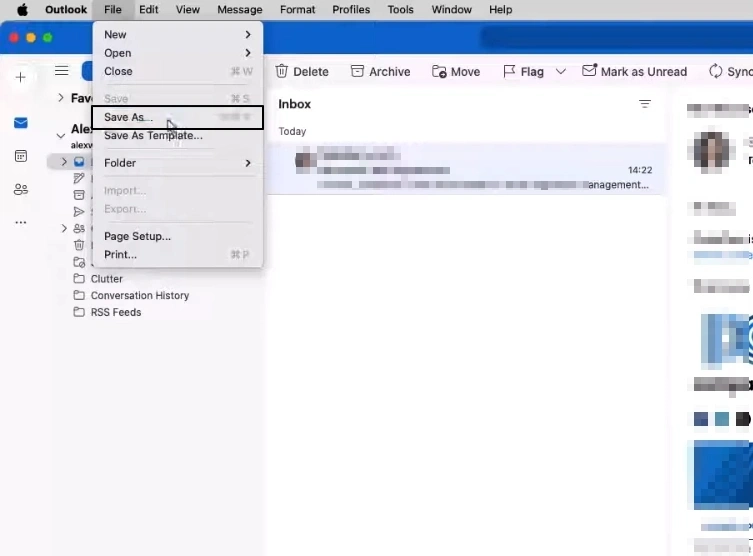This screenshot has height=556, width=753.
Task: Click sender avatar in reading pane
Action: tap(711, 152)
